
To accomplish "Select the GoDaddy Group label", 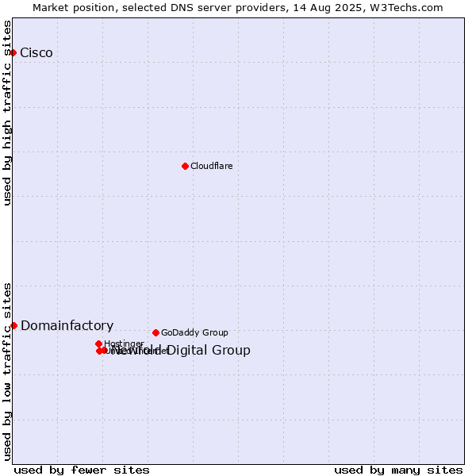I will point(194,332).
